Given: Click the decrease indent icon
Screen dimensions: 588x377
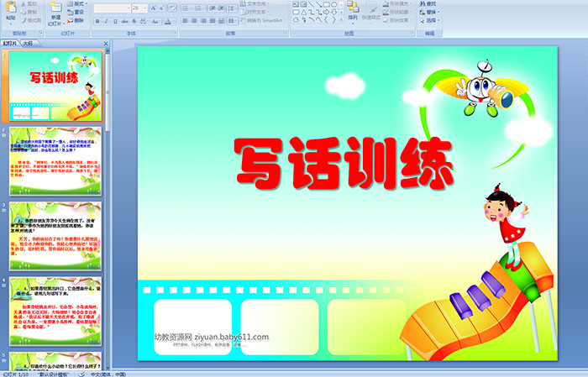Looking at the screenshot, I should [213, 8].
